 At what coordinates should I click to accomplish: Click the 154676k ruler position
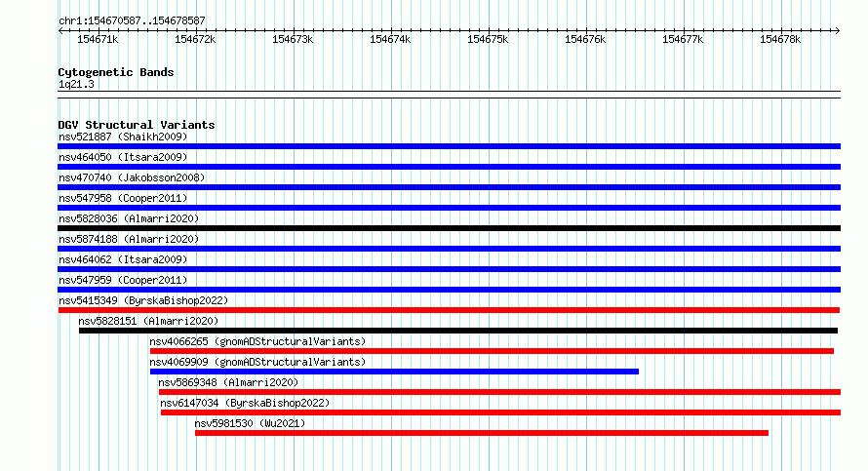[585, 39]
